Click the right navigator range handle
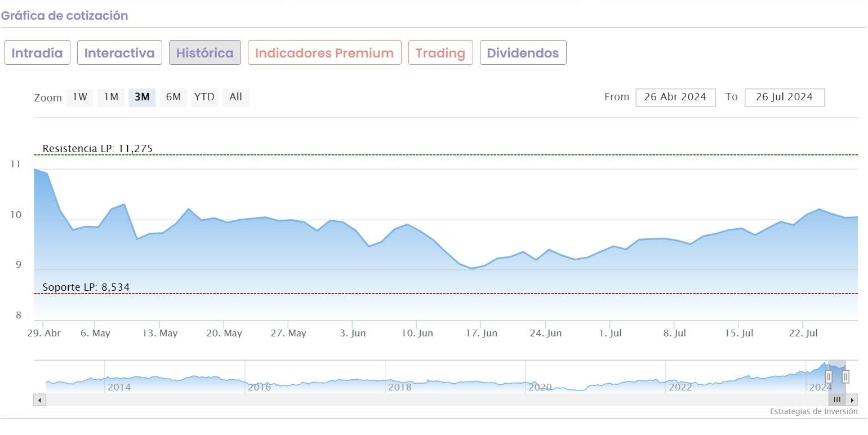The image size is (868, 435). point(845,376)
